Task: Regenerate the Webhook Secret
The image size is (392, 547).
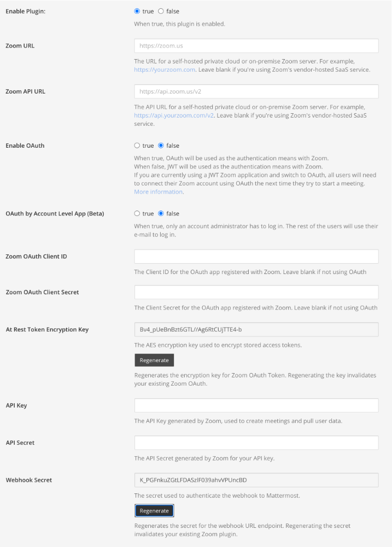Action: click(x=154, y=511)
